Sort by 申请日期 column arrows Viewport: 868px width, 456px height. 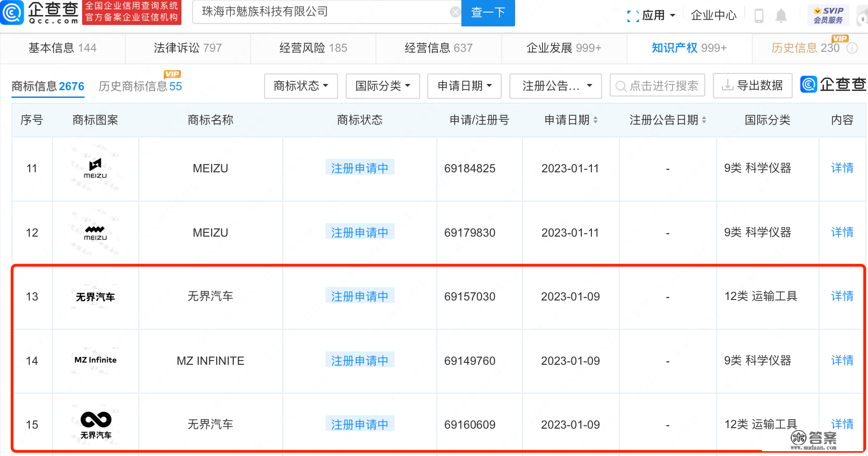[x=595, y=120]
